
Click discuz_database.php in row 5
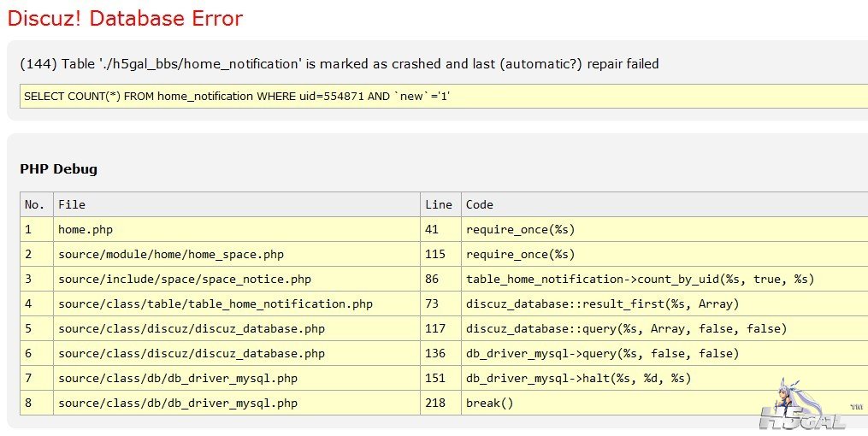[x=192, y=328]
